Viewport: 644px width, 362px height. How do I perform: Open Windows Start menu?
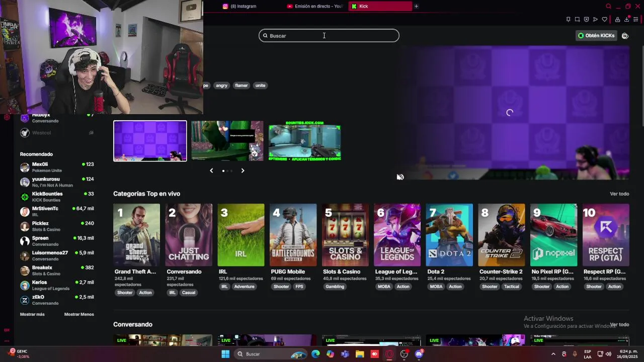click(225, 354)
